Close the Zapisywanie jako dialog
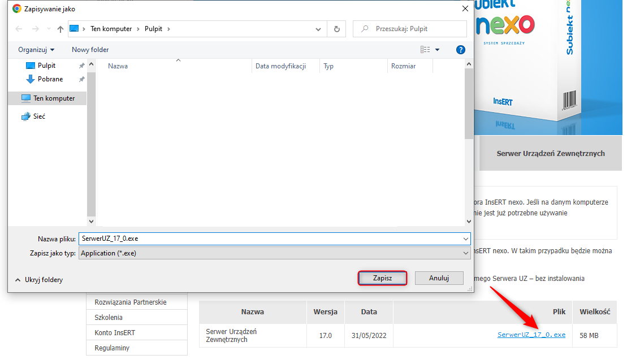This screenshot has height=364, width=640. tap(465, 8)
